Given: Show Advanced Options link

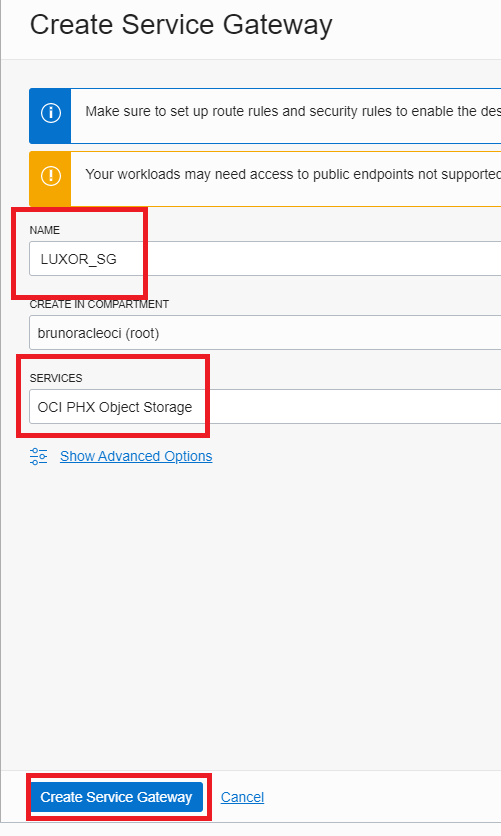Looking at the screenshot, I should click(136, 456).
